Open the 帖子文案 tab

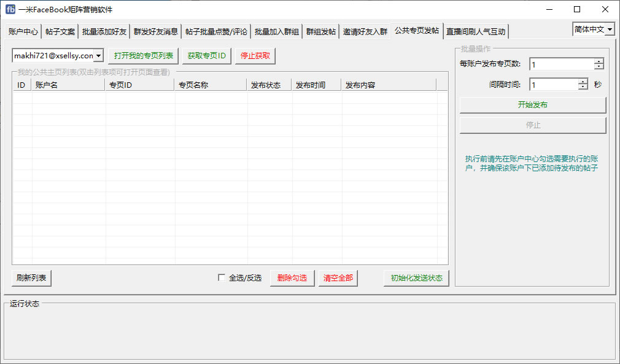coord(60,32)
